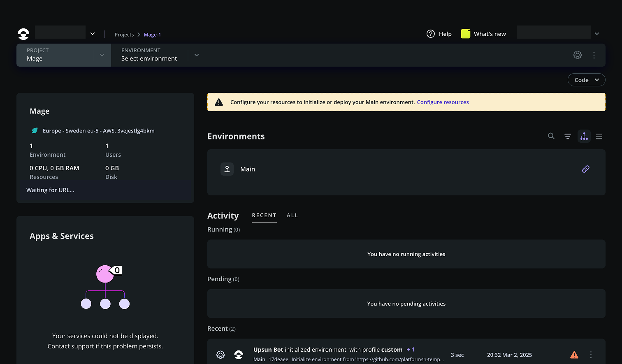Viewport: 622px width, 364px height.
Task: Click the region leaf icon
Action: click(35, 131)
